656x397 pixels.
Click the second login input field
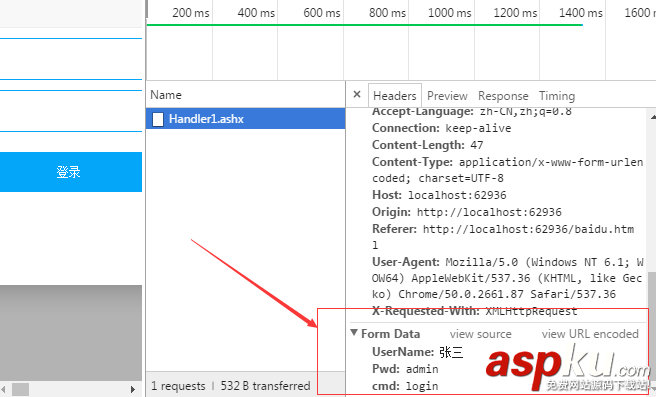coord(71,111)
